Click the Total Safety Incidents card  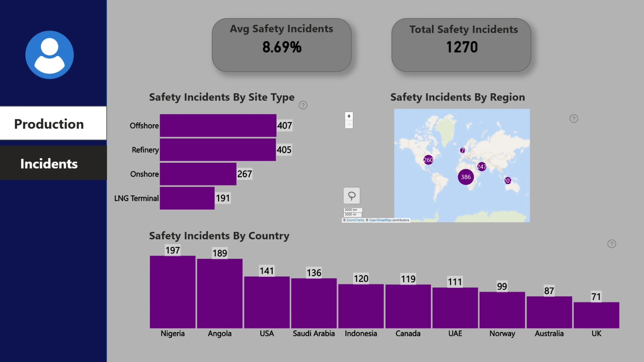(461, 45)
